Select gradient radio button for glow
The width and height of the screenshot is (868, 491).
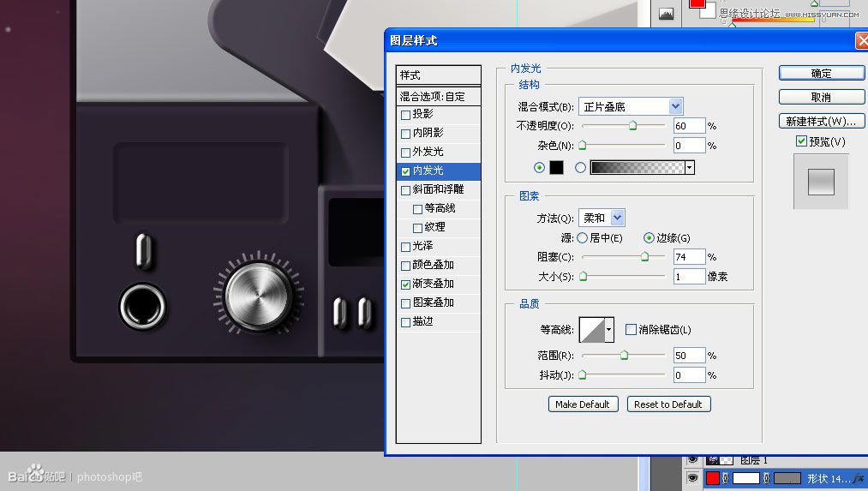click(x=580, y=168)
